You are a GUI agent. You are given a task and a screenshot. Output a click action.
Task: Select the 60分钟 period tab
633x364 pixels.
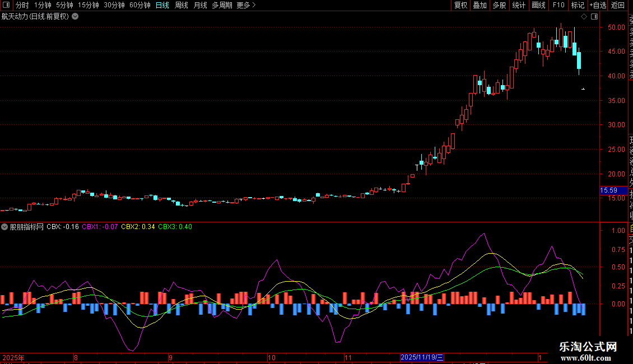(x=140, y=5)
